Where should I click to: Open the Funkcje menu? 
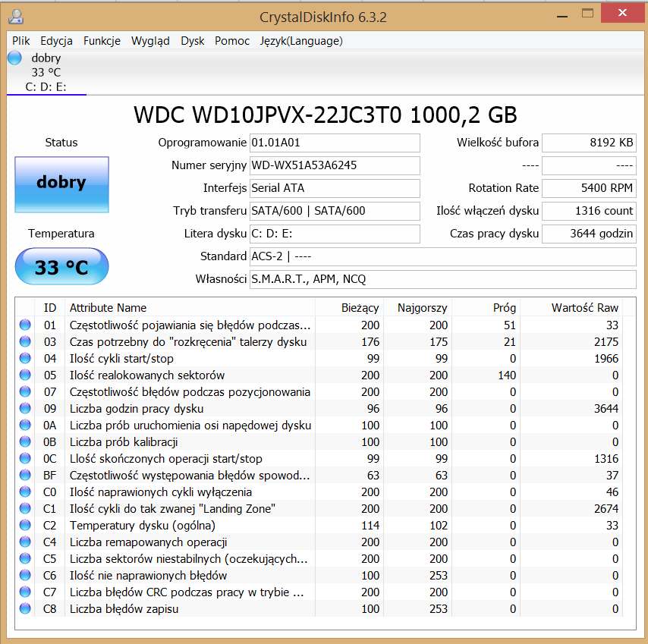click(102, 41)
